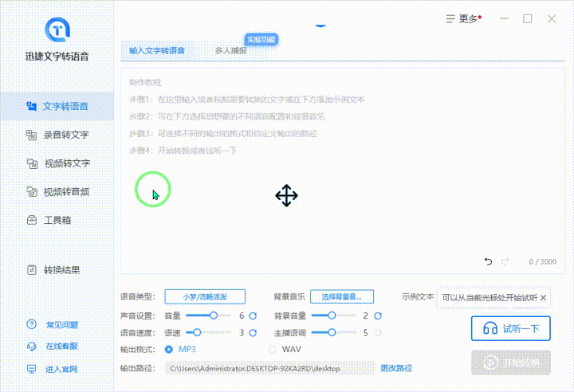Click 更改路径 to change output folder
This screenshot has height=392, width=574.
pos(396,368)
